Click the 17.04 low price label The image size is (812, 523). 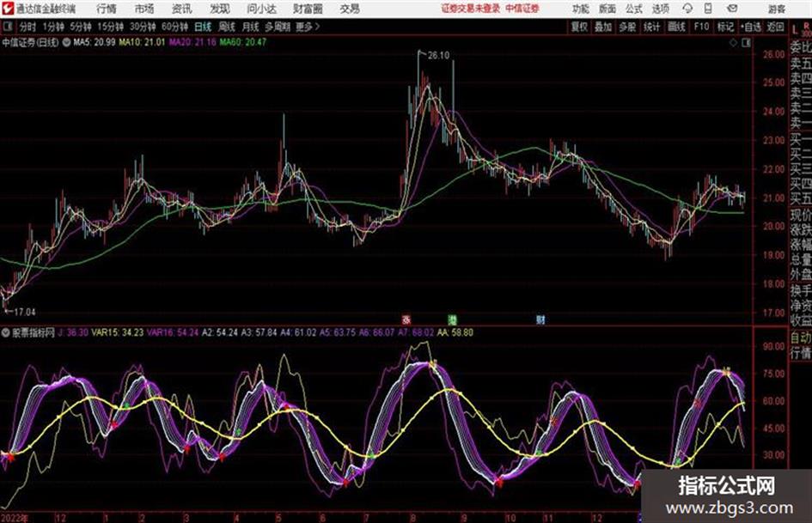tap(24, 312)
